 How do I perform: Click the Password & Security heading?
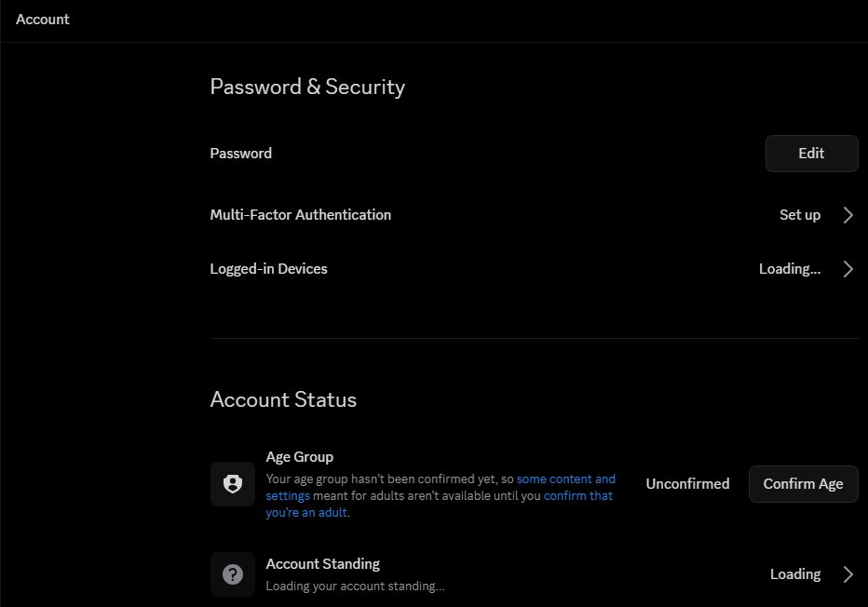(307, 87)
